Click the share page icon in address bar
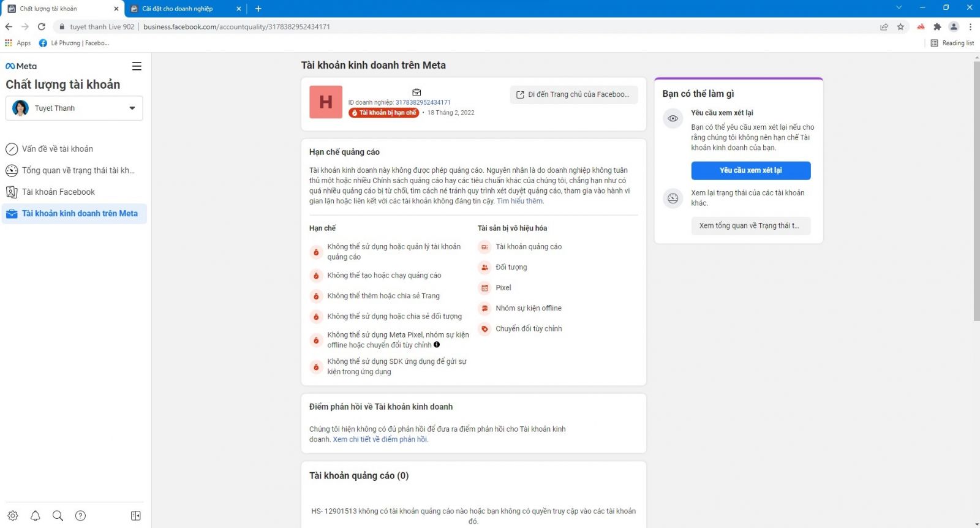980x528 pixels. pyautogui.click(x=884, y=26)
